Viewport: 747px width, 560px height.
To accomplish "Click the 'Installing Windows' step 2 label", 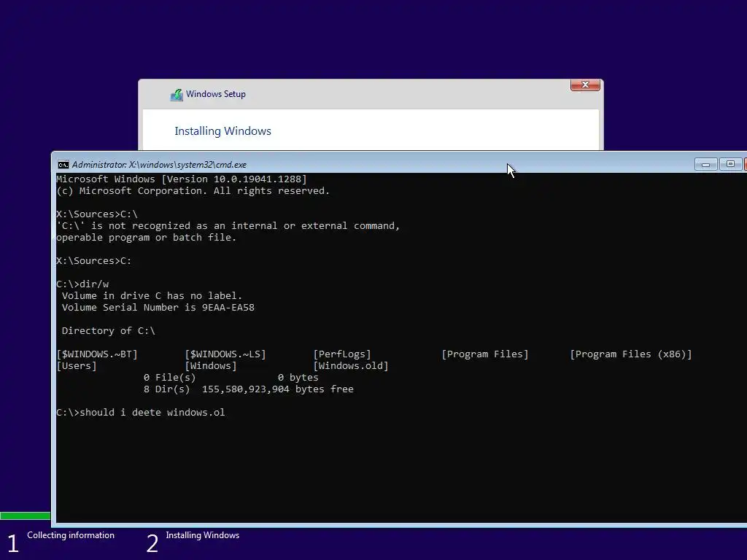I will [203, 535].
